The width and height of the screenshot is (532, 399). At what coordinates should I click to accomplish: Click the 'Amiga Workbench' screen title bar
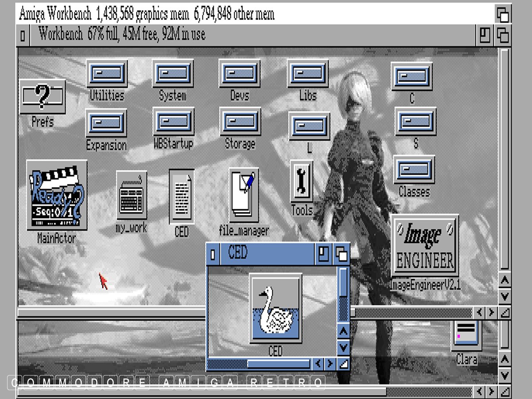point(255,14)
